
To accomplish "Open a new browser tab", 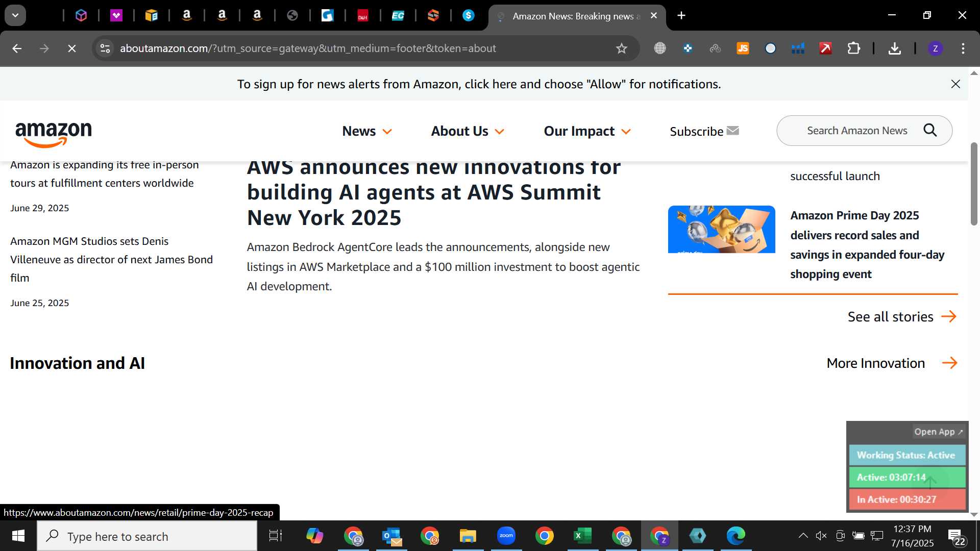I will coord(681,16).
